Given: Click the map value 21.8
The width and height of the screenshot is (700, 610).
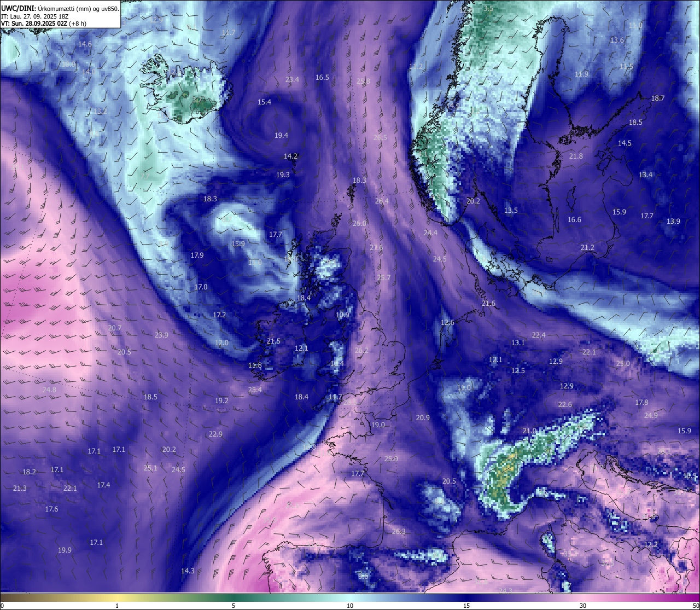Looking at the screenshot, I should [576, 156].
